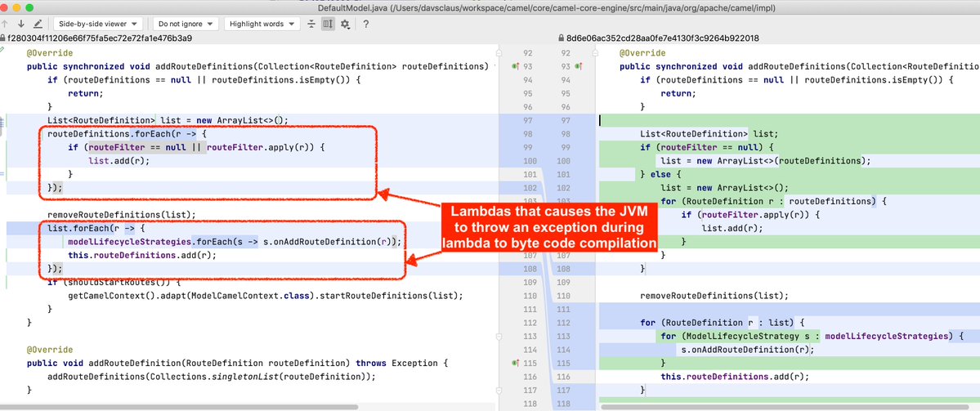The image size is (980, 411).
Task: Click line 'modelLifecycleStrategies.forEach(s -> s.onAddRouteDefinition(r));'
Action: point(235,241)
